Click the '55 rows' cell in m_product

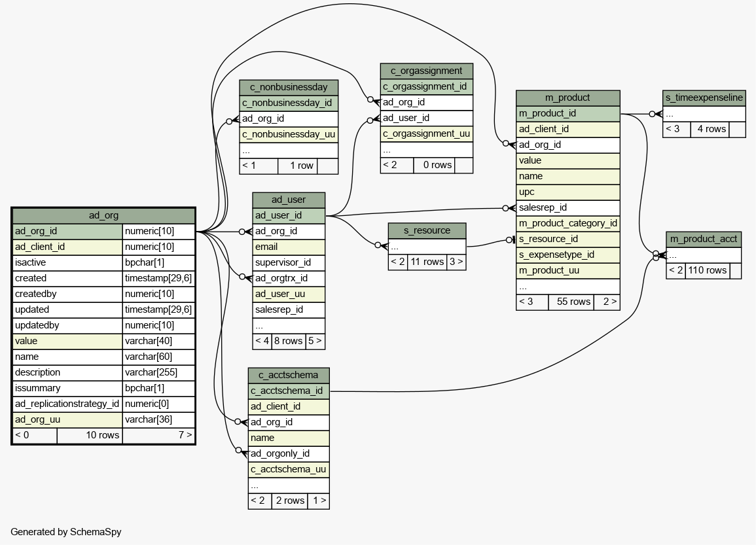(571, 302)
